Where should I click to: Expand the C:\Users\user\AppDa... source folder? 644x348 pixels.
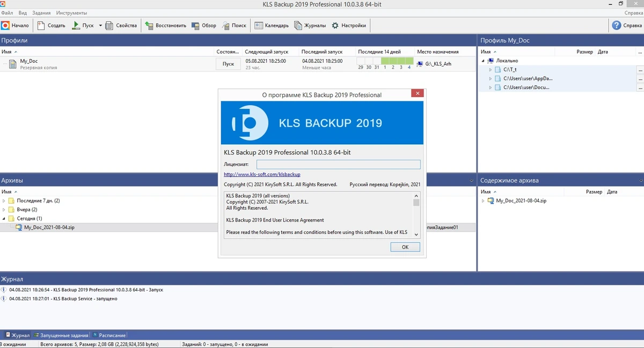coord(491,78)
